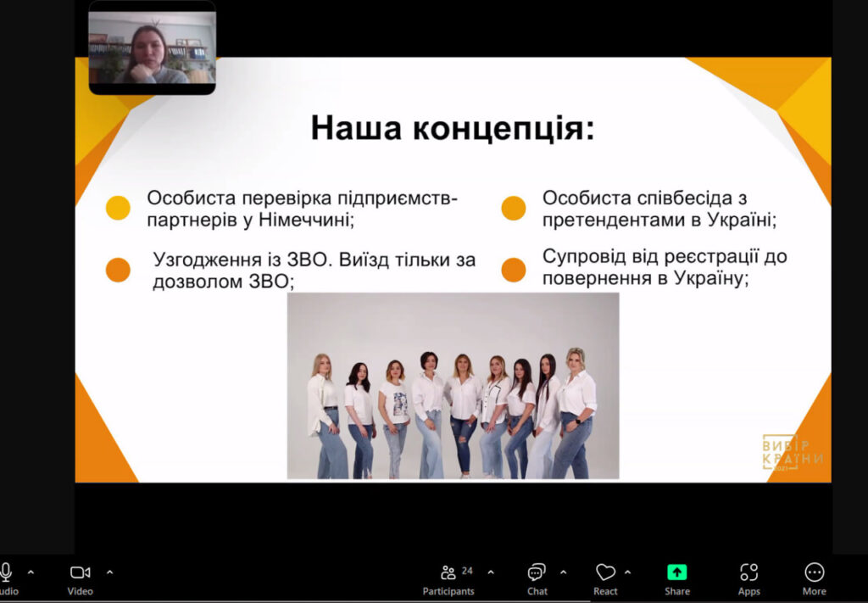Mute the microphone in Zoom toolbar

tap(7, 572)
